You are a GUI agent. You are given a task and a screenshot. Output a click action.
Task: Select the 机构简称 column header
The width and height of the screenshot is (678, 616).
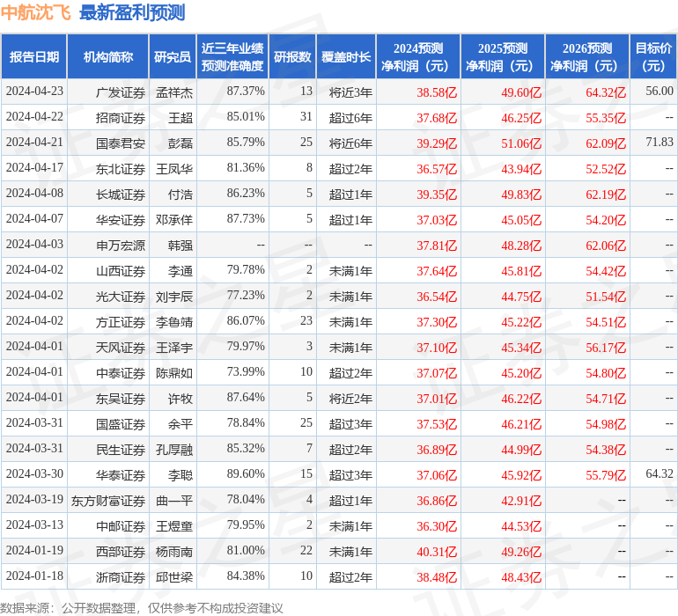click(x=108, y=56)
